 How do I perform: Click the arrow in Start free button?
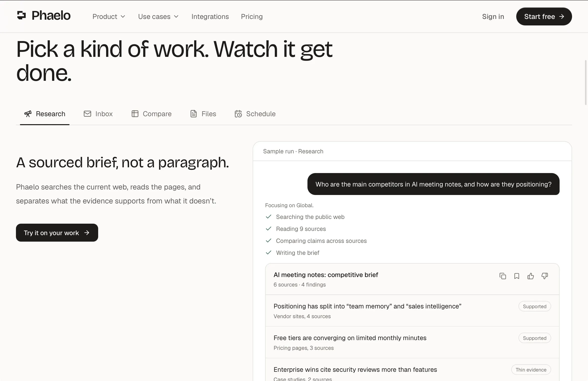(x=562, y=16)
